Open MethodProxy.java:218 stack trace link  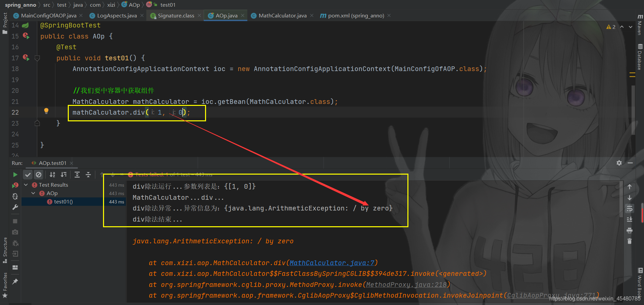point(406,285)
